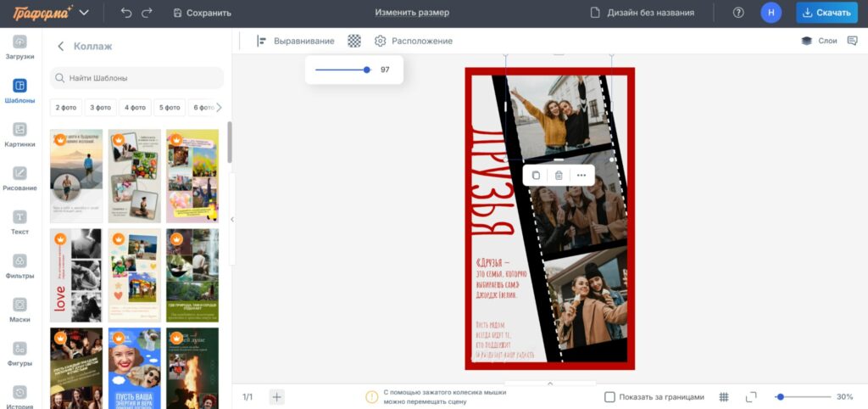Viewport: 868px width, 409px height.
Task: Open the Граформа logo dropdown menu
Action: coord(84,12)
